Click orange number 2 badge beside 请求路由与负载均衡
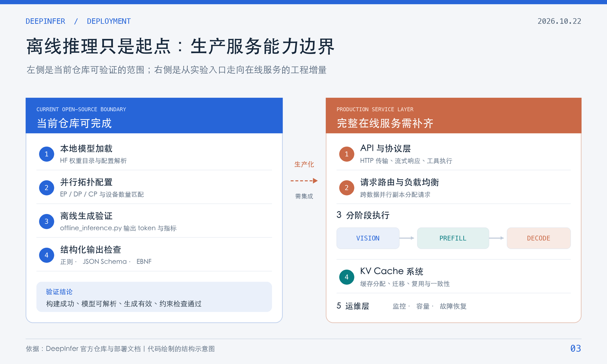 tap(347, 188)
